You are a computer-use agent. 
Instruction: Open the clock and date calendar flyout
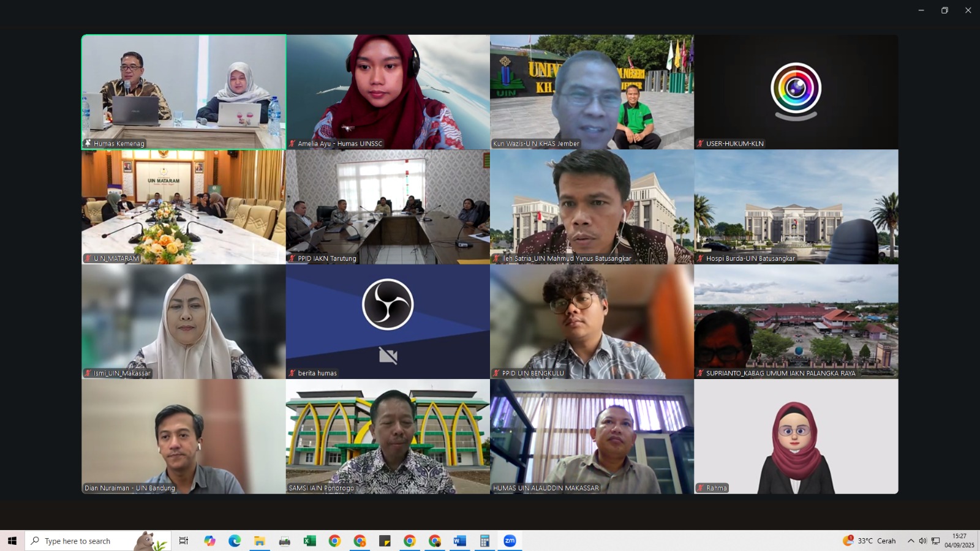coord(959,541)
